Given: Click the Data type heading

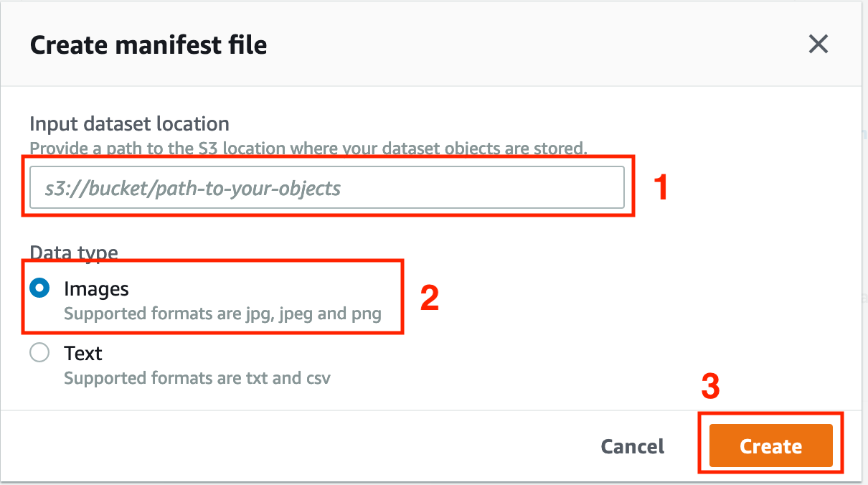Looking at the screenshot, I should point(74,252).
